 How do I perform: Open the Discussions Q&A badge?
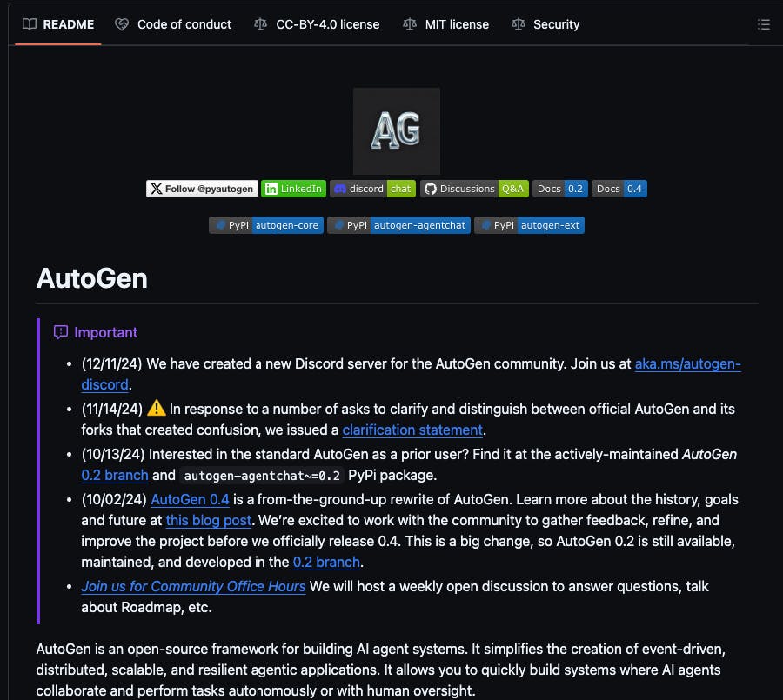pyautogui.click(x=474, y=189)
